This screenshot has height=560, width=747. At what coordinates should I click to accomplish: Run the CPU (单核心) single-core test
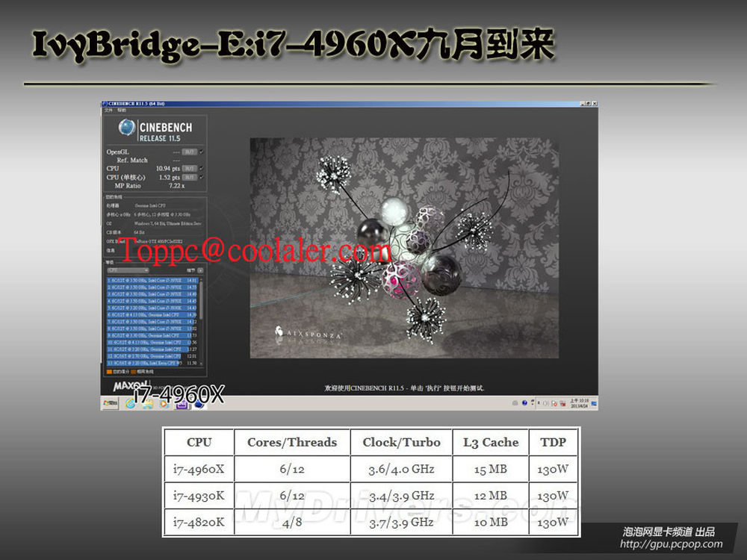coord(190,177)
